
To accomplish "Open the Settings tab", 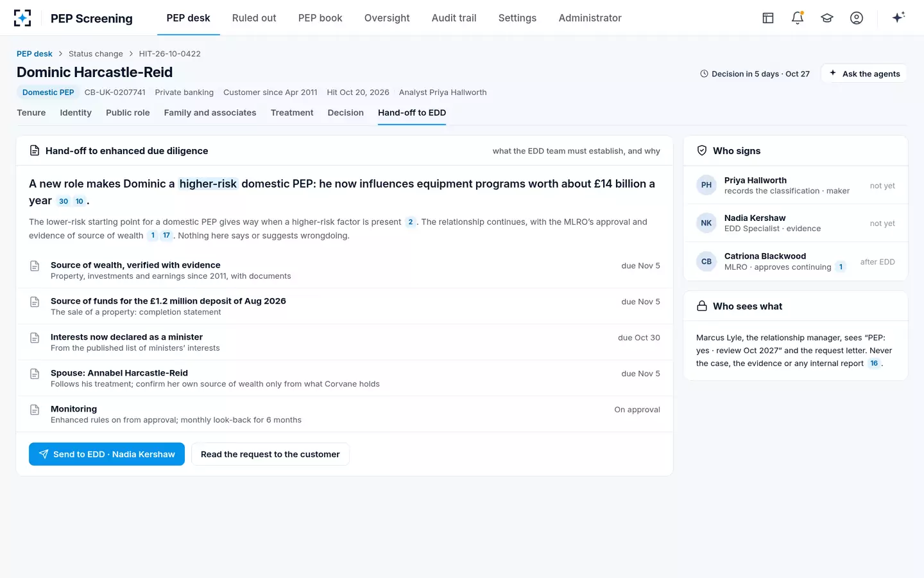I will tap(517, 18).
